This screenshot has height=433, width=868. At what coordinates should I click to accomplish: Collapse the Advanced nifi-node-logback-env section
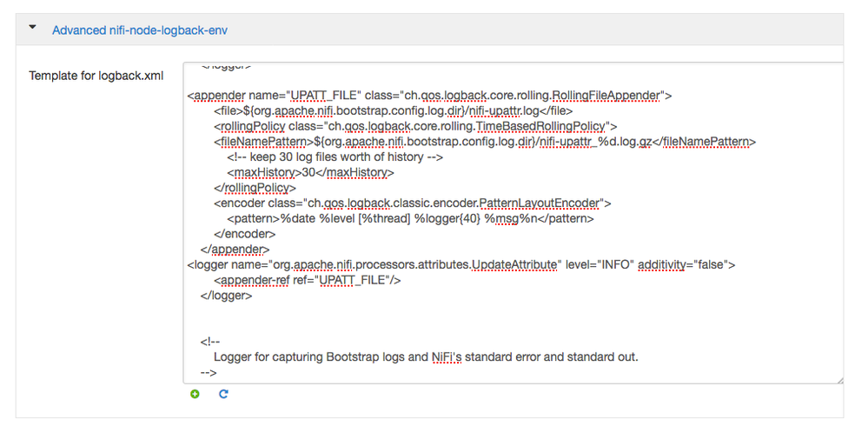coord(33,28)
